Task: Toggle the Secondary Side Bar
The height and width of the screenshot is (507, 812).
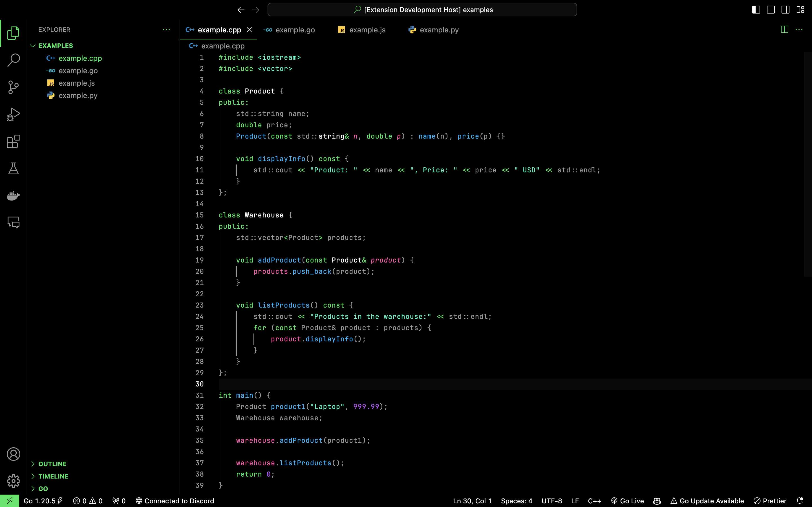Action: (785, 10)
